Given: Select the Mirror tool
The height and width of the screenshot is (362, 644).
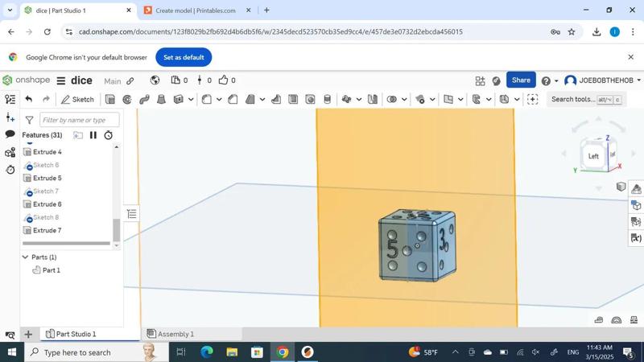Looking at the screenshot, I should tap(373, 99).
